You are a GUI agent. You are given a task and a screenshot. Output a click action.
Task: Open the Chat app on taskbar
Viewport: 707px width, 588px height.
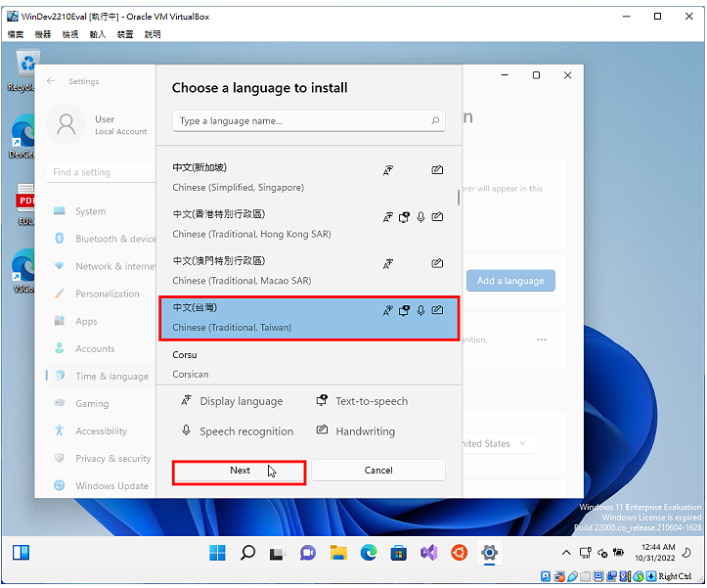click(307, 553)
